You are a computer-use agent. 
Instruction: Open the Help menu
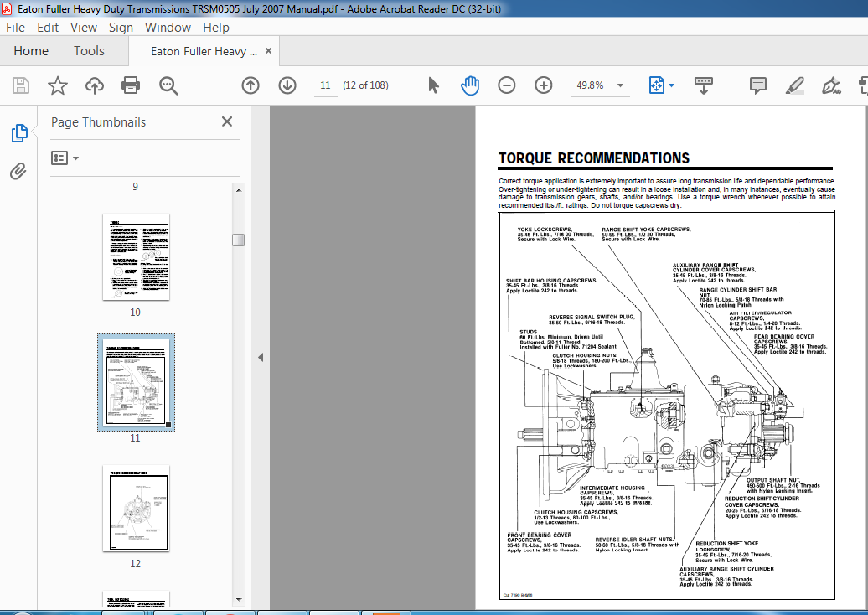pyautogui.click(x=216, y=27)
